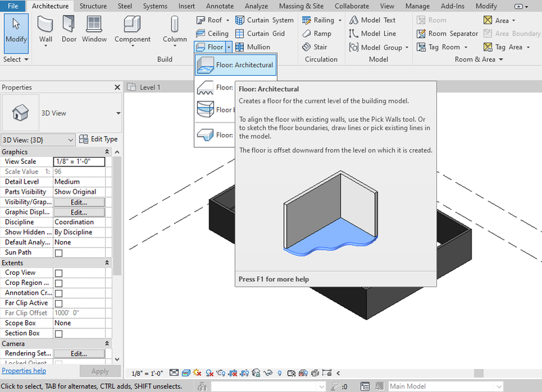The width and height of the screenshot is (542, 392).
Task: Click the Sun Path Off icon
Action: click(197, 373)
